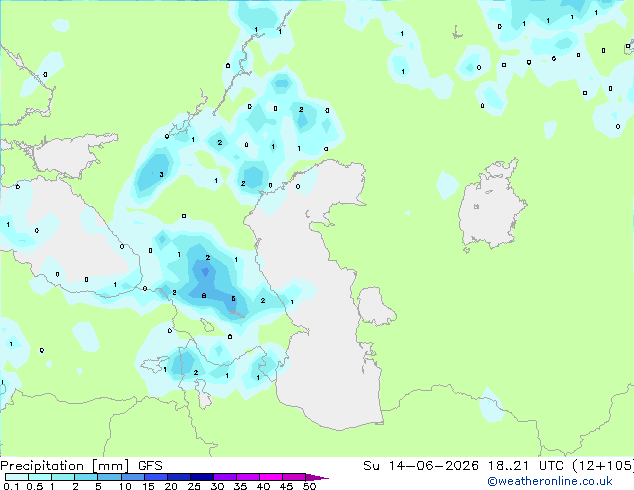
Task: Click the '30' legend scale label
Action: [217, 486]
